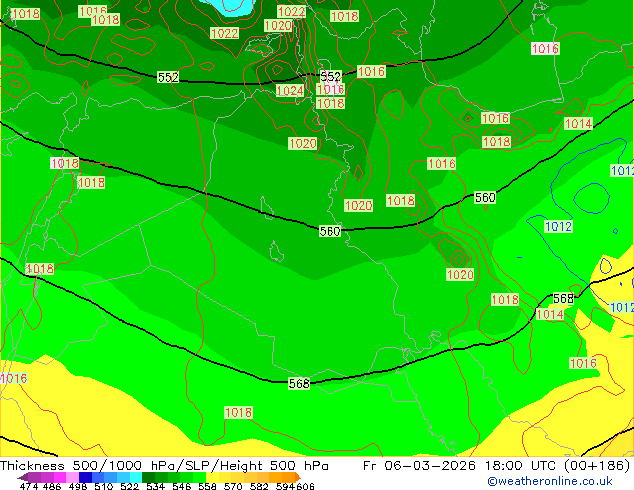Click the 560 label on the eastern rising contour
Viewport: 634px width, 490px height.
coord(485,197)
